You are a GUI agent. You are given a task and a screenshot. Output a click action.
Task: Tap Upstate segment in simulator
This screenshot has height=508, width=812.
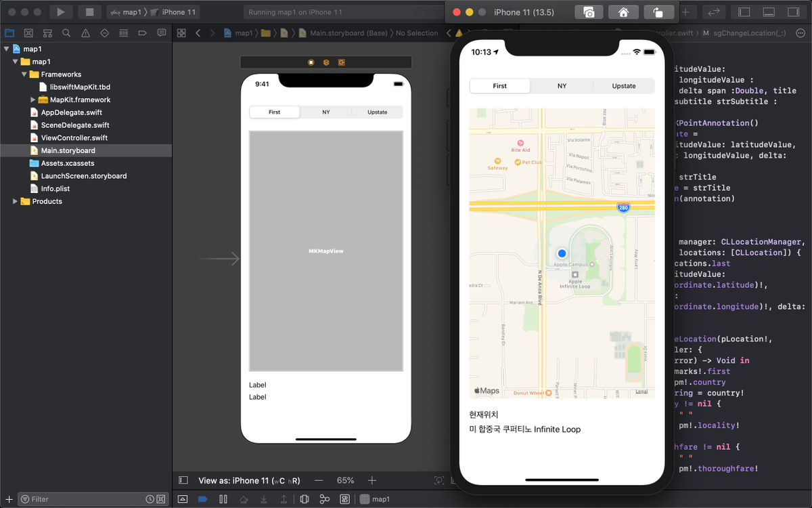[624, 86]
